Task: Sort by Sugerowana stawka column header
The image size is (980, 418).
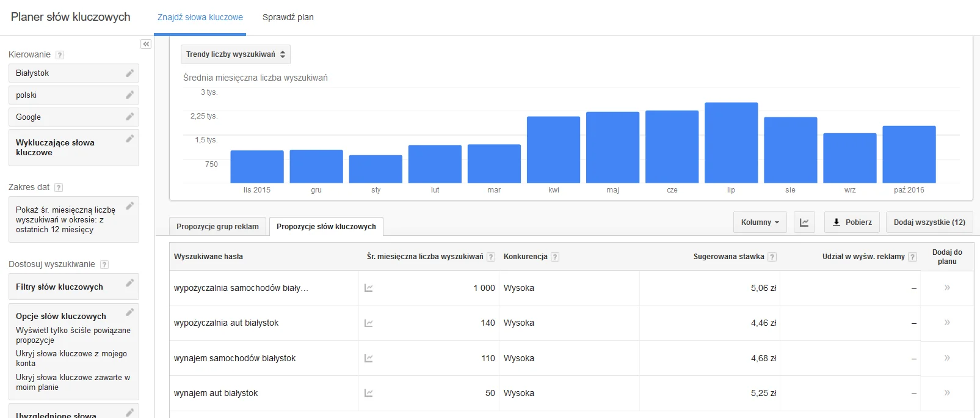Action: tap(728, 257)
